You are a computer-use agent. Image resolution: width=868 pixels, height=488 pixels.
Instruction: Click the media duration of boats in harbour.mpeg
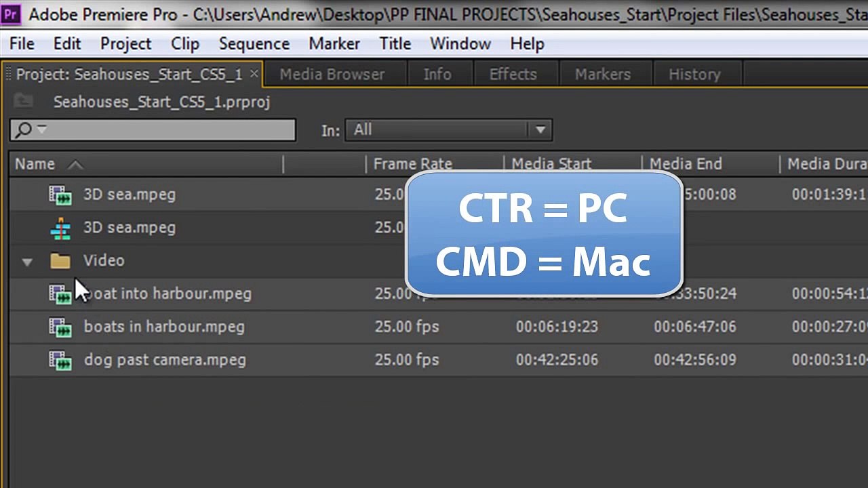(829, 327)
